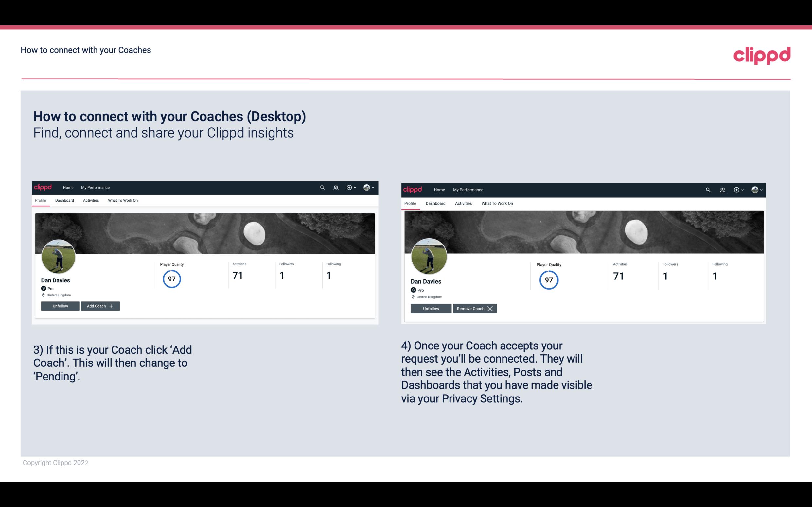Select the 'Dashboard' tab on left profile
This screenshot has width=812, height=507.
64,200
